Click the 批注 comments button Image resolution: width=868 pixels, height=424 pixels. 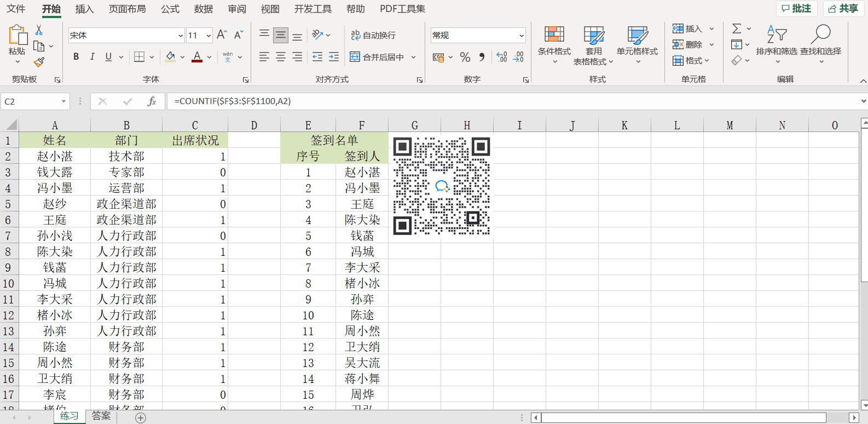(796, 9)
